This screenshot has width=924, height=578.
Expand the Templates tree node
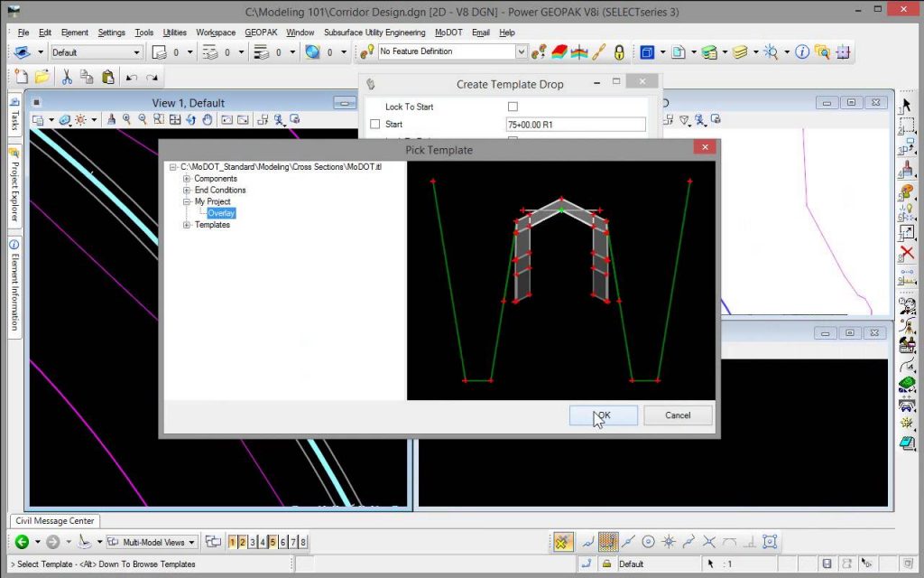[x=186, y=225]
